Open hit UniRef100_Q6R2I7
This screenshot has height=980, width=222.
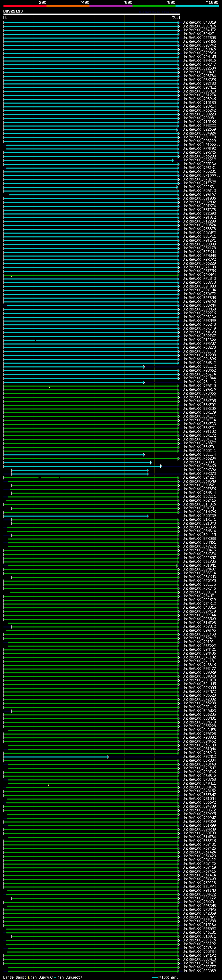click(x=199, y=160)
